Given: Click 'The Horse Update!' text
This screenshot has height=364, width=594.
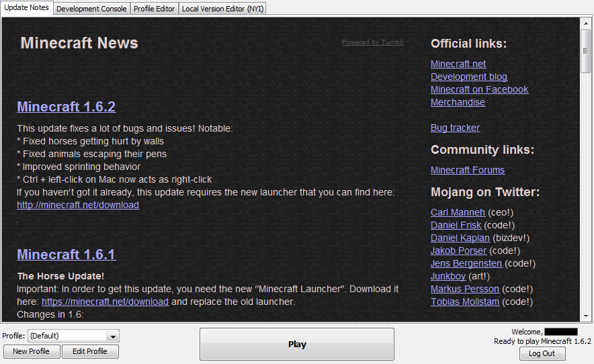Looking at the screenshot, I should pyautogui.click(x=60, y=276).
